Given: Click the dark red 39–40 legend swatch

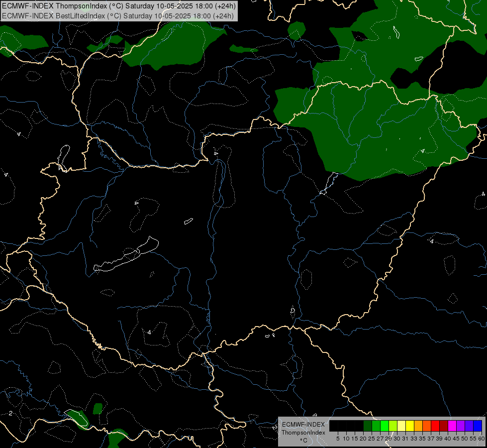Looking at the screenshot, I should 444,426.
